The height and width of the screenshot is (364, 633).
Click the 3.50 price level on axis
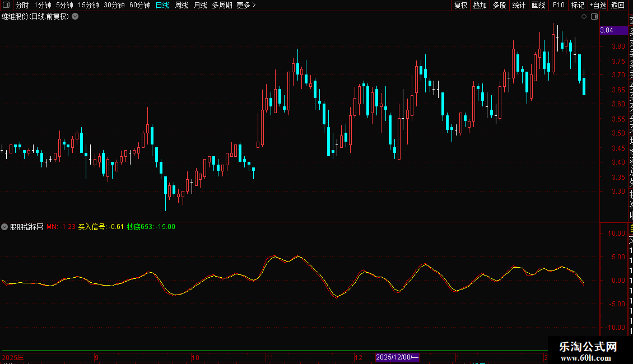[618, 133]
